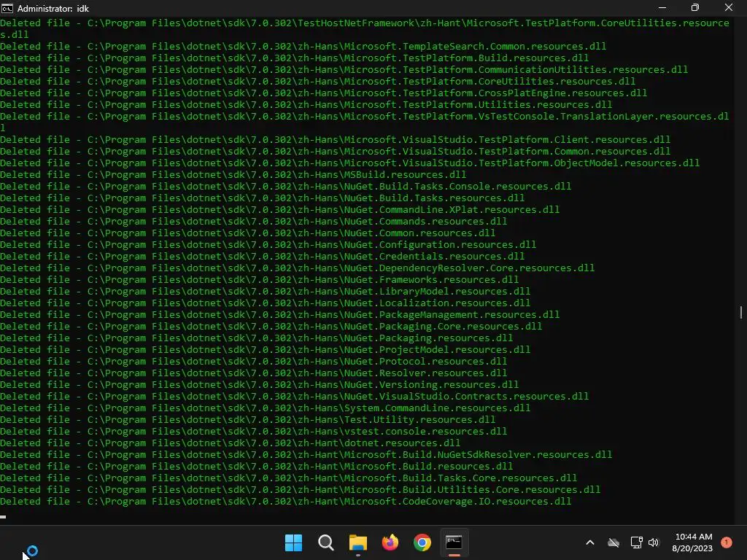Click the line with NuGet.Commands.resources.dll
This screenshot has height=560, width=747.
coord(253,222)
